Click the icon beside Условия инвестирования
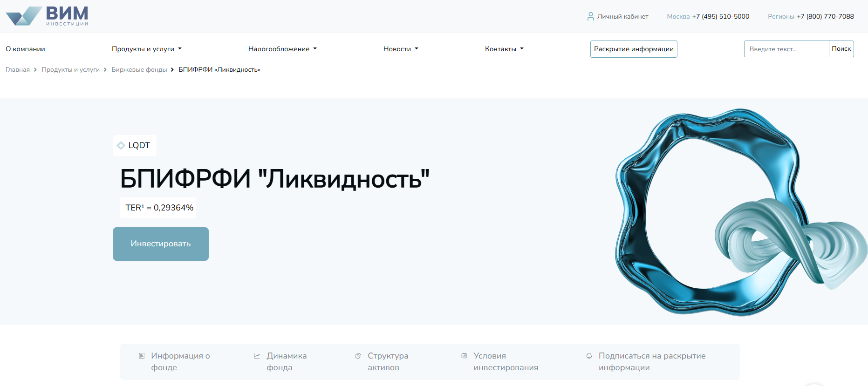This screenshot has width=868, height=386. click(x=464, y=356)
